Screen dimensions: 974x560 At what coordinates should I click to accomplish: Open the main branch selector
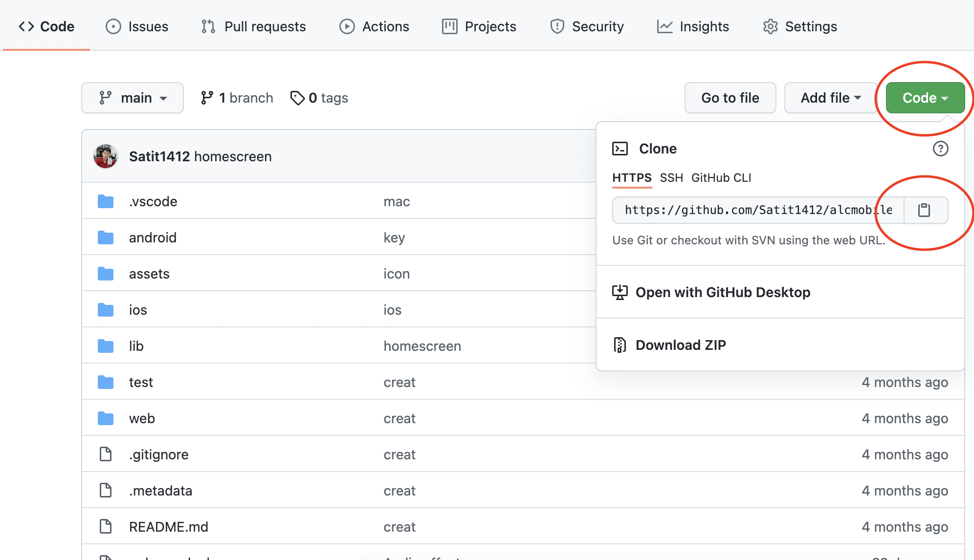click(x=132, y=98)
